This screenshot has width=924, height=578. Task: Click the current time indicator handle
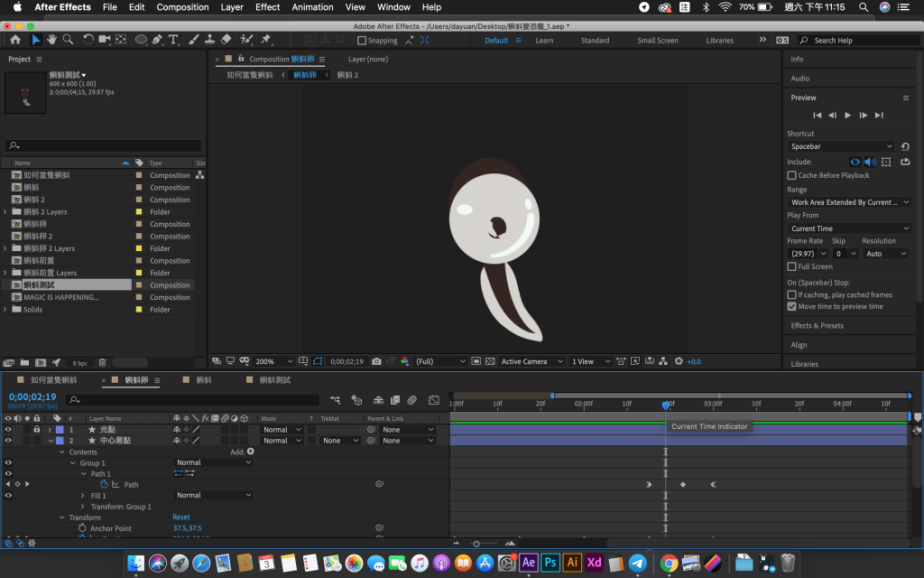[666, 405]
